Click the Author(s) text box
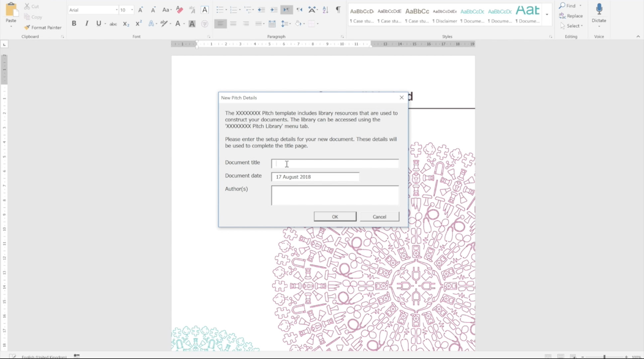The height and width of the screenshot is (359, 644). coord(335,195)
